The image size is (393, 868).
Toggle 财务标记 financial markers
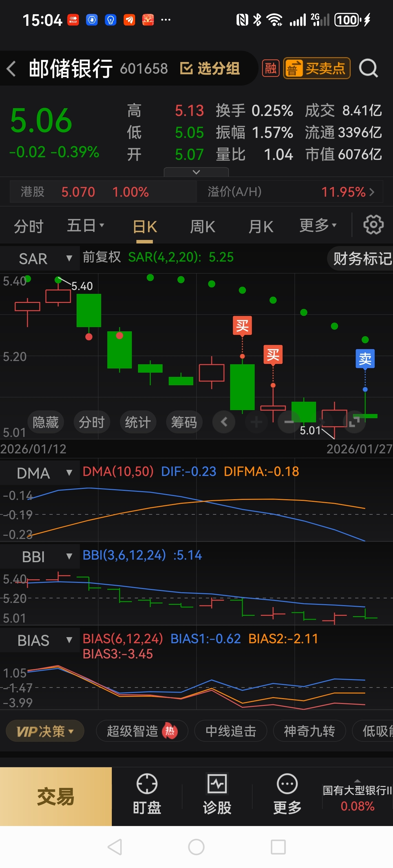coord(361,258)
